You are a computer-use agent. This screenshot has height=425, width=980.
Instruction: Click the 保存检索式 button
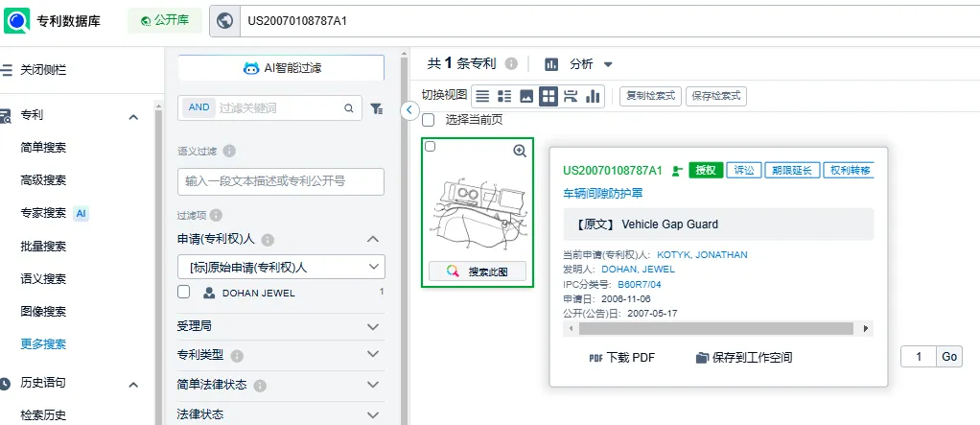[x=716, y=96]
